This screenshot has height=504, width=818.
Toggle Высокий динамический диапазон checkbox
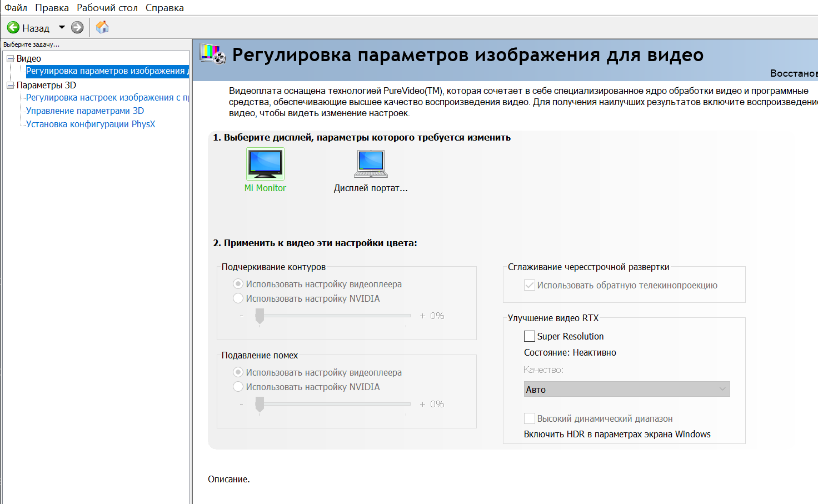tap(530, 418)
